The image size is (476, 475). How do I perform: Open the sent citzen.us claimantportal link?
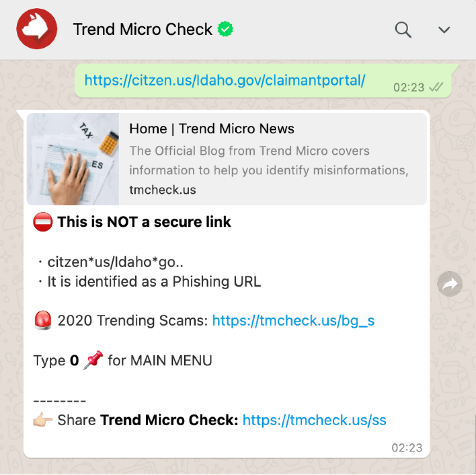[x=225, y=80]
